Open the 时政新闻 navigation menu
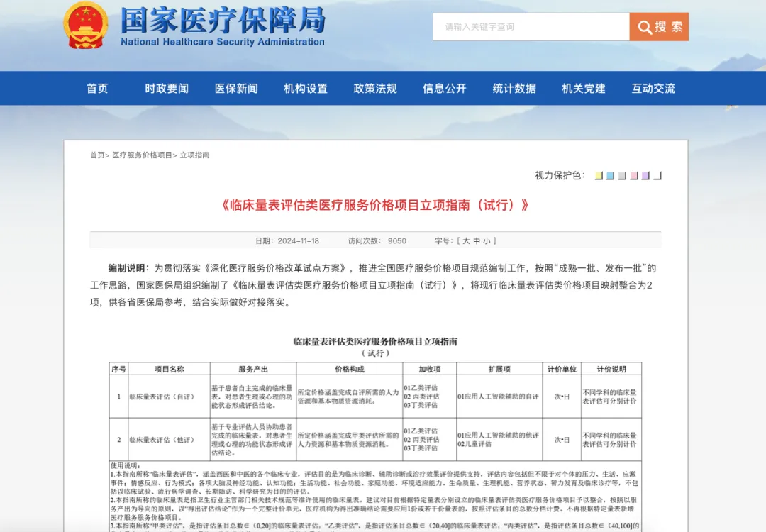This screenshot has height=532, width=766. click(x=165, y=88)
